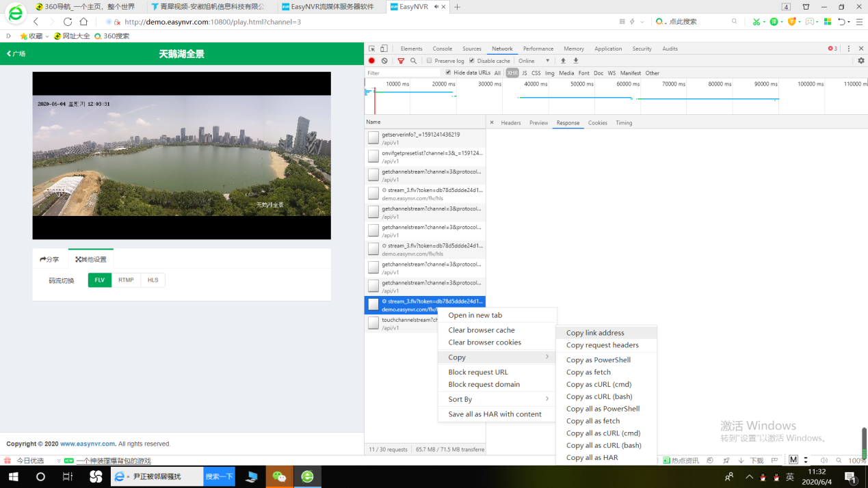Open the network search magnifier
Viewport: 868px width, 488px height.
pos(413,61)
